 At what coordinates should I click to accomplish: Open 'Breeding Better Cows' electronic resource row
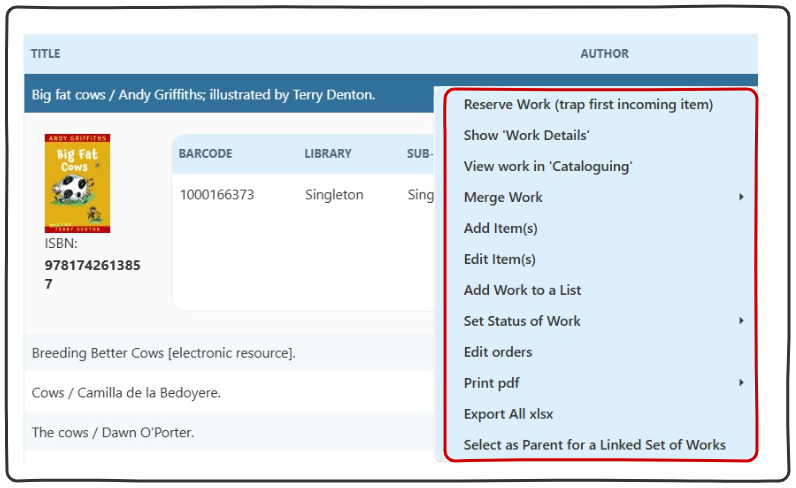coord(163,353)
